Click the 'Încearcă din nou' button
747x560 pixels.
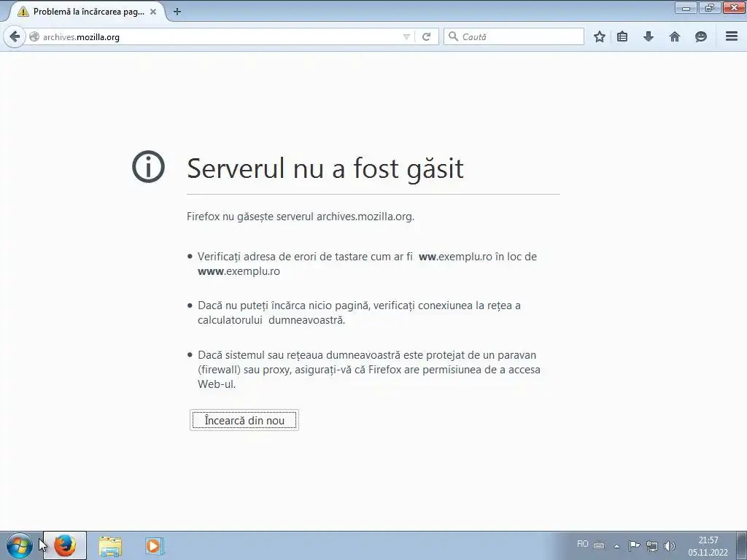pyautogui.click(x=244, y=420)
